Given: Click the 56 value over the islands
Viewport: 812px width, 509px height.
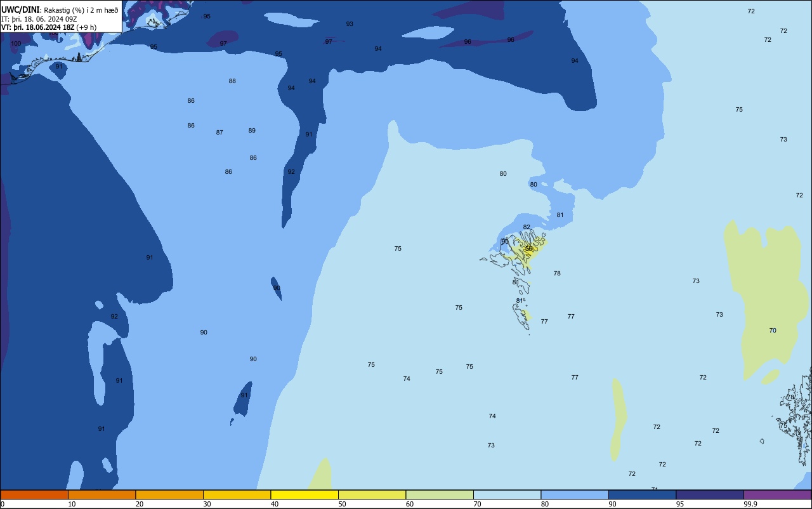Looking at the screenshot, I should coord(528,249).
